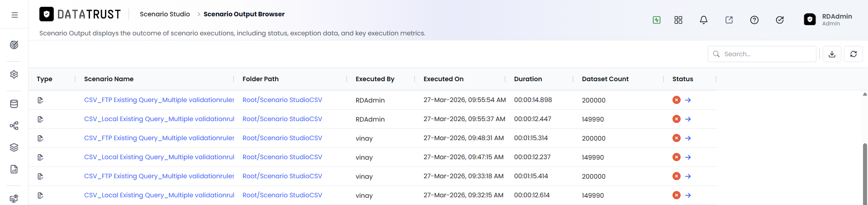Sort by Executed On column header
The height and width of the screenshot is (205, 868).
(444, 79)
